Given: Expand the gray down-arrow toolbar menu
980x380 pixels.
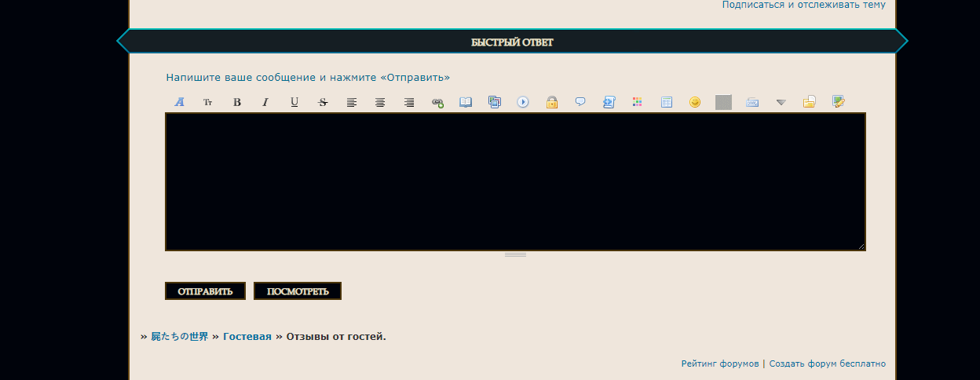Looking at the screenshot, I should (x=781, y=102).
